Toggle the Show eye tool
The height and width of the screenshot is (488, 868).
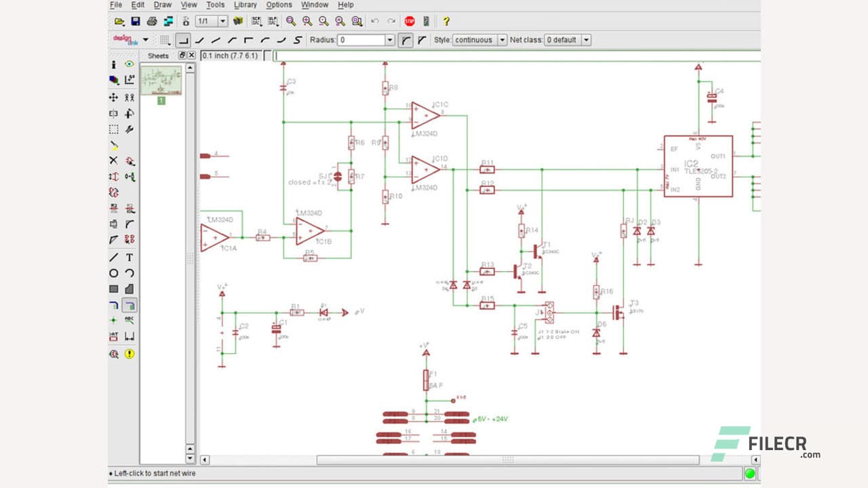(129, 64)
